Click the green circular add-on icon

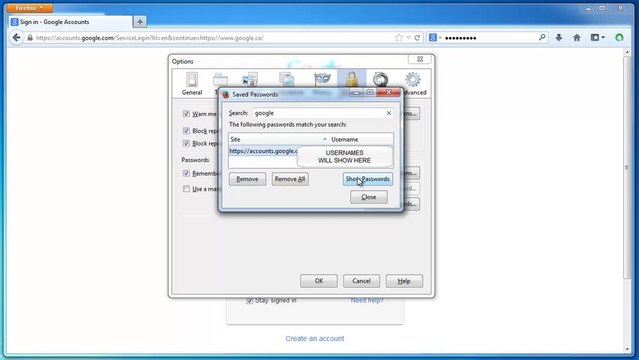coord(619,38)
